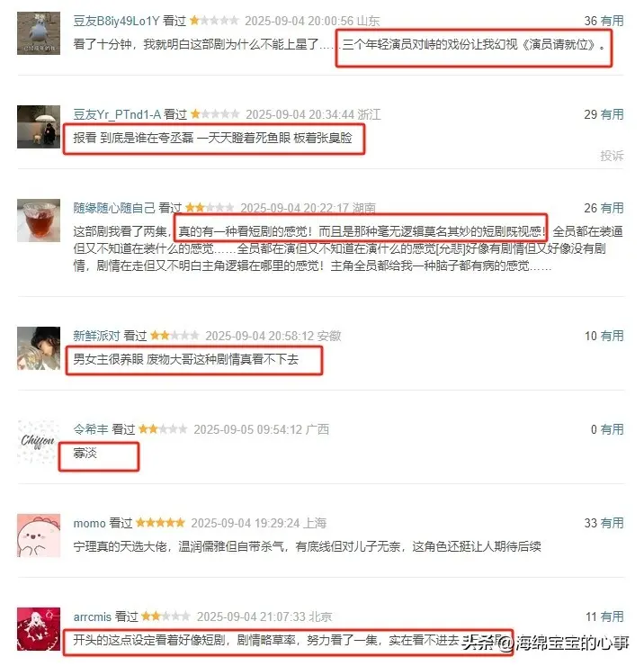Image resolution: width=644 pixels, height=666 pixels.
Task: Vote 有用 on the 26-vote review
Action: point(612,208)
